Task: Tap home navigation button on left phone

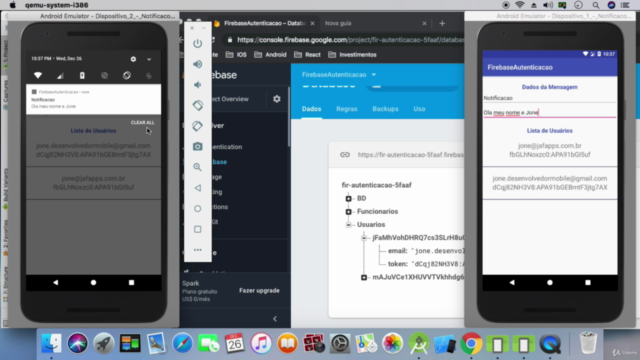Action: click(93, 282)
